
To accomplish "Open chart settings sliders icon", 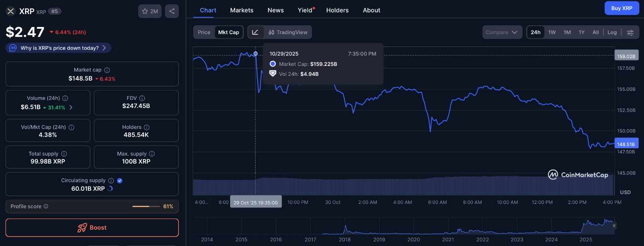I will pos(630,33).
